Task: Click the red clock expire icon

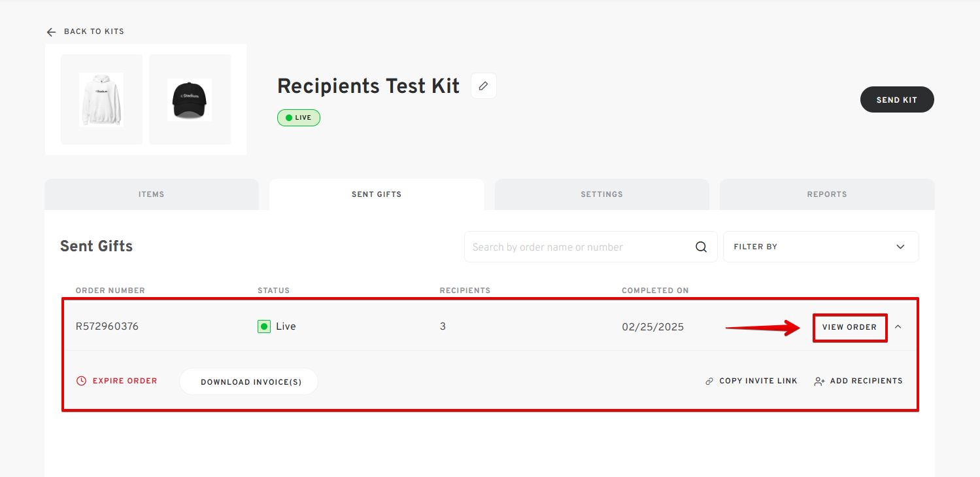Action: point(82,381)
